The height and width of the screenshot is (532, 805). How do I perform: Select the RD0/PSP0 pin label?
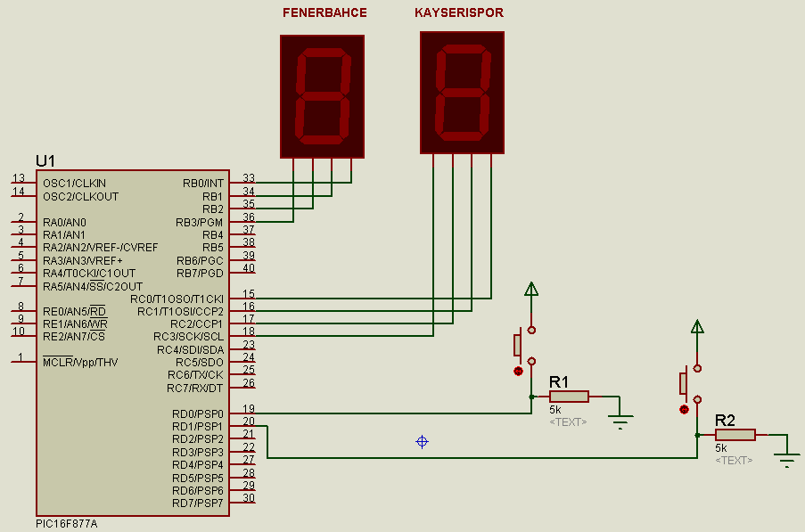(198, 413)
